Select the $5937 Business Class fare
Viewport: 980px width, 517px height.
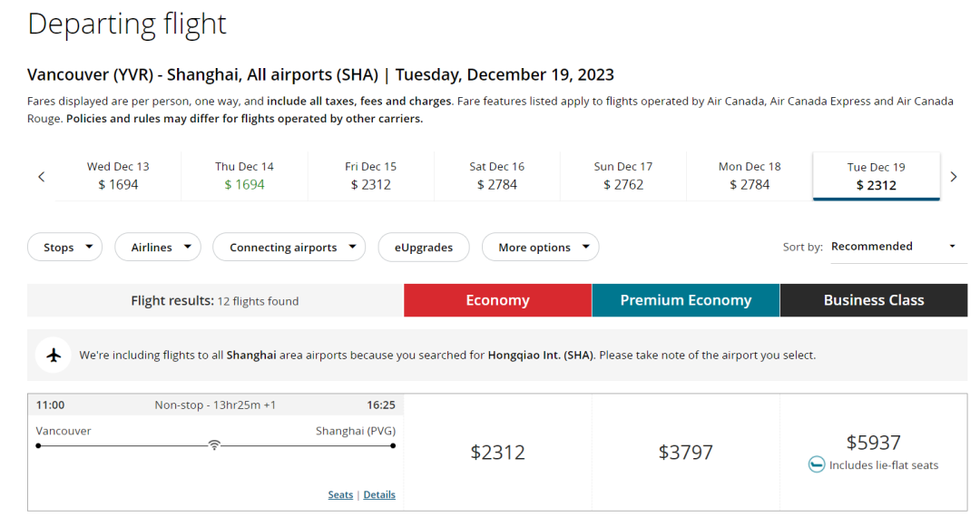(x=873, y=443)
